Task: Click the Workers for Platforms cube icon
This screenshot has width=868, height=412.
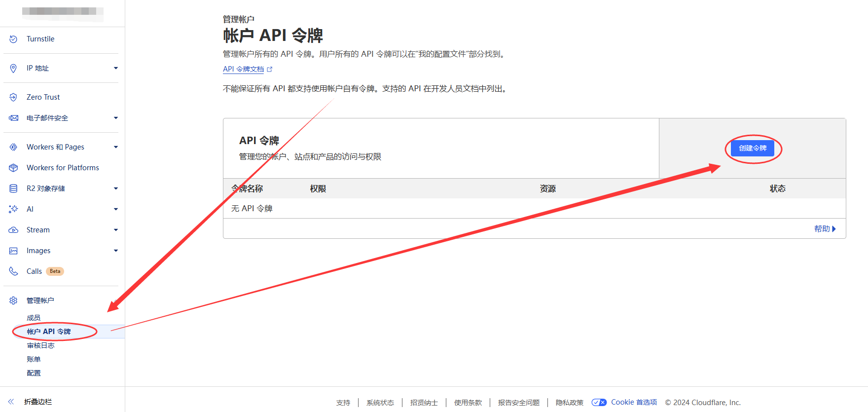Action: click(13, 168)
